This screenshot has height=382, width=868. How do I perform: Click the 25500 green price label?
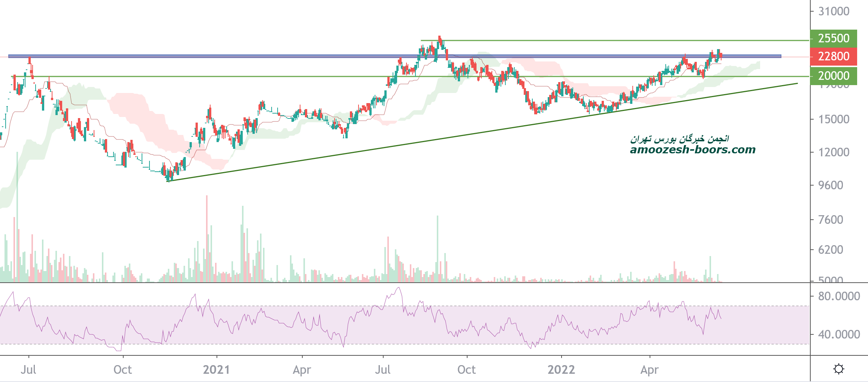click(833, 38)
